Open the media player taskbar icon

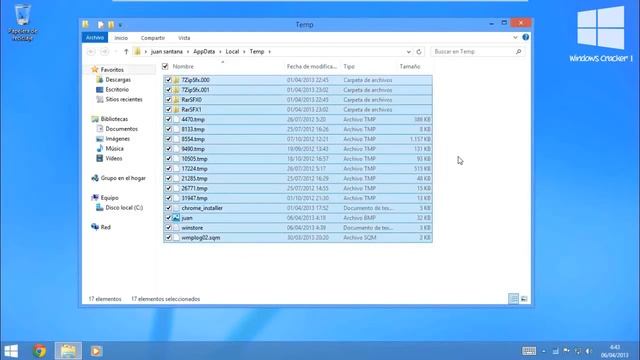tap(96, 351)
